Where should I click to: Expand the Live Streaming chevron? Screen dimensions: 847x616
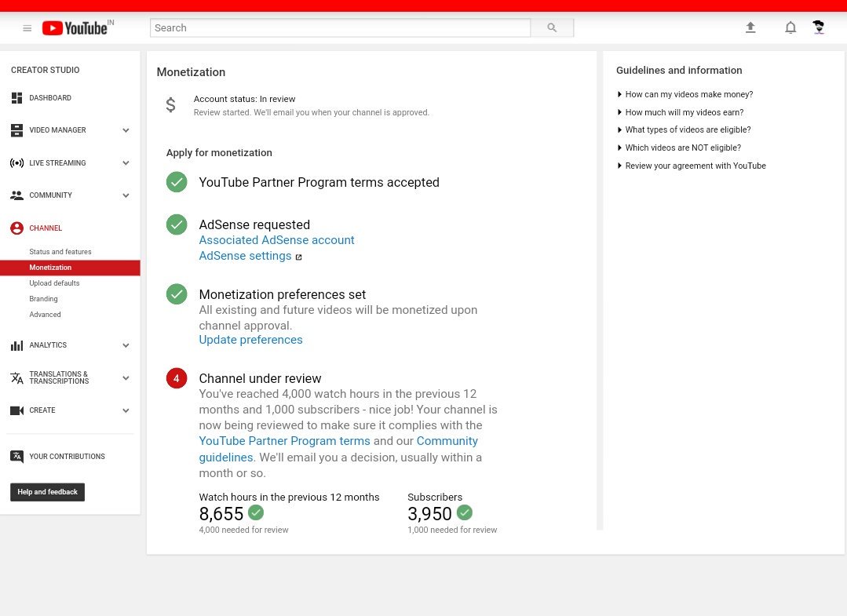126,163
